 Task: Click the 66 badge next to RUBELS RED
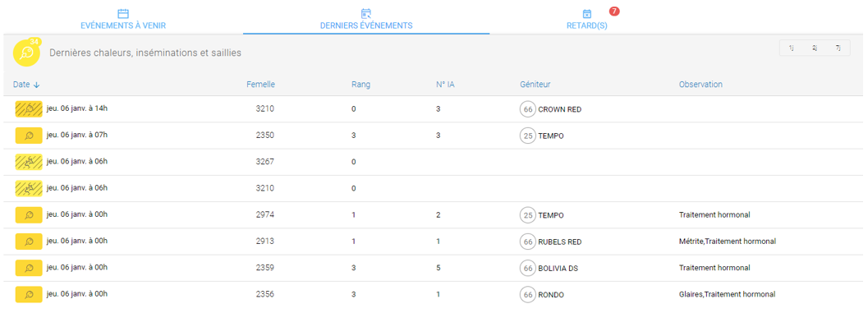(x=527, y=242)
